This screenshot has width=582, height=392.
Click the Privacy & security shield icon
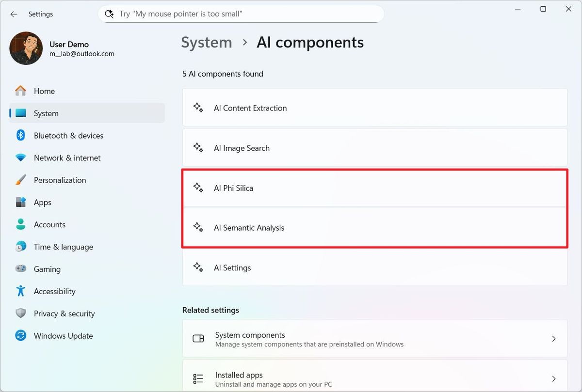pos(20,314)
